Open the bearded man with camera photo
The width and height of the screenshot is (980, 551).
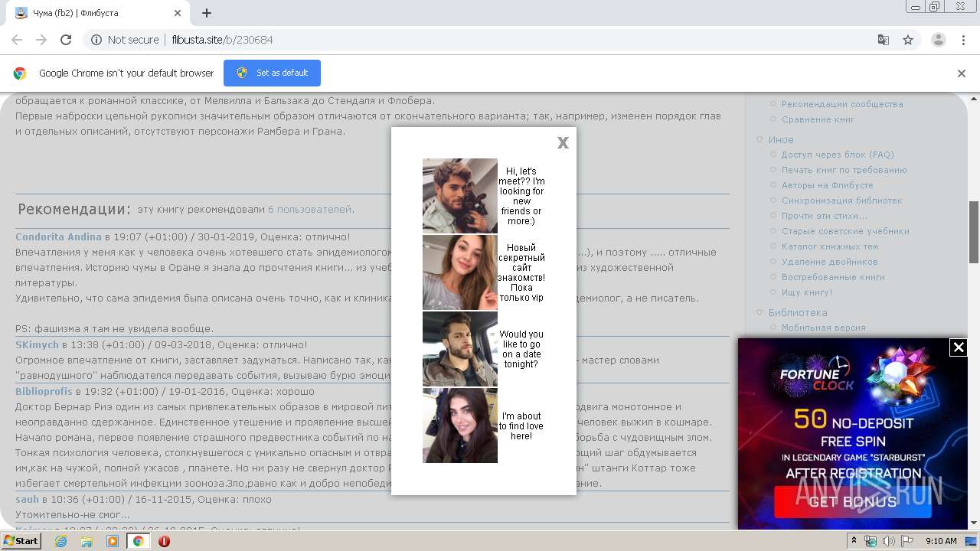(460, 196)
